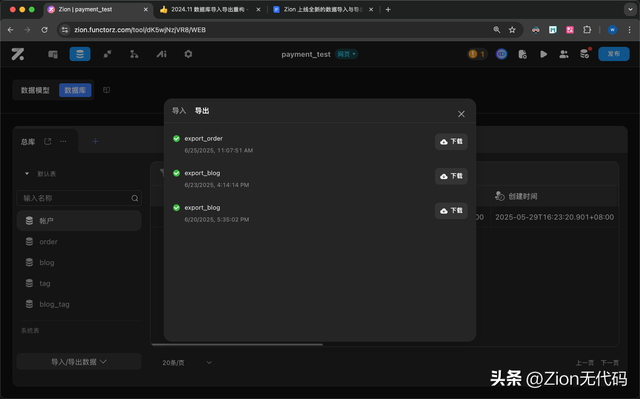
Task: Click the horizontal table scrollbar
Action: point(237,344)
